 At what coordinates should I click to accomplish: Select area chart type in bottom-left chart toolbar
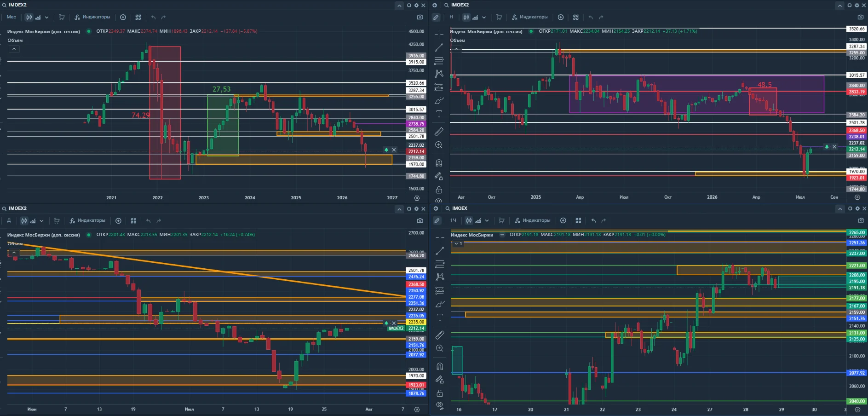click(33, 220)
